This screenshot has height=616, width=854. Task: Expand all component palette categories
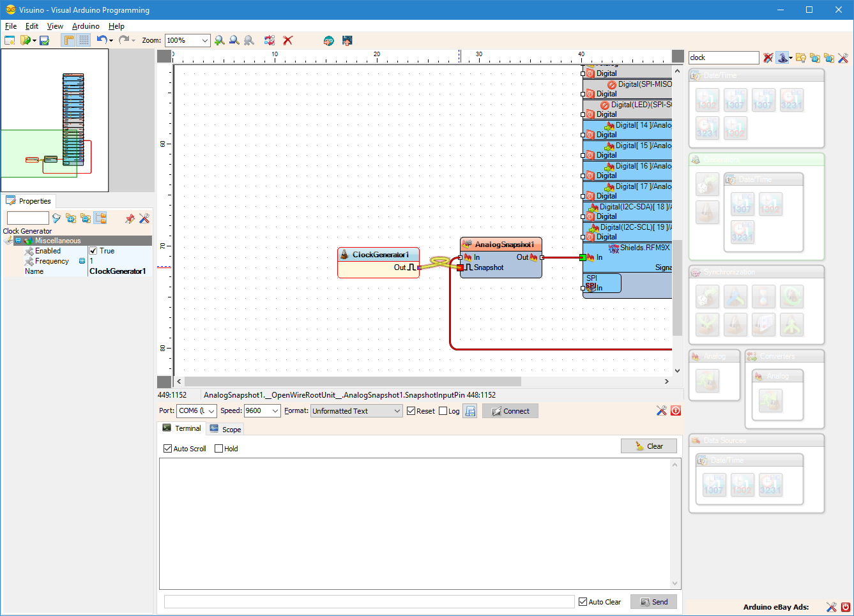coord(815,57)
